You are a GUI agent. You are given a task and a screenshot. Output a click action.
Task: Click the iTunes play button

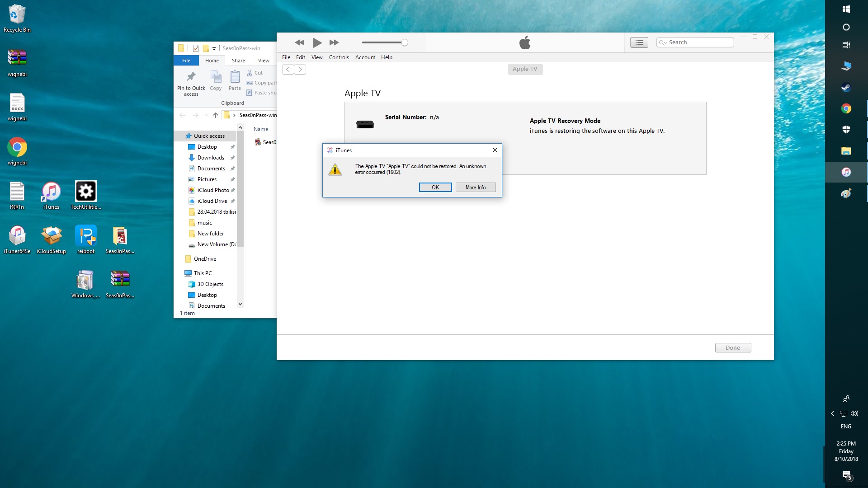point(317,42)
